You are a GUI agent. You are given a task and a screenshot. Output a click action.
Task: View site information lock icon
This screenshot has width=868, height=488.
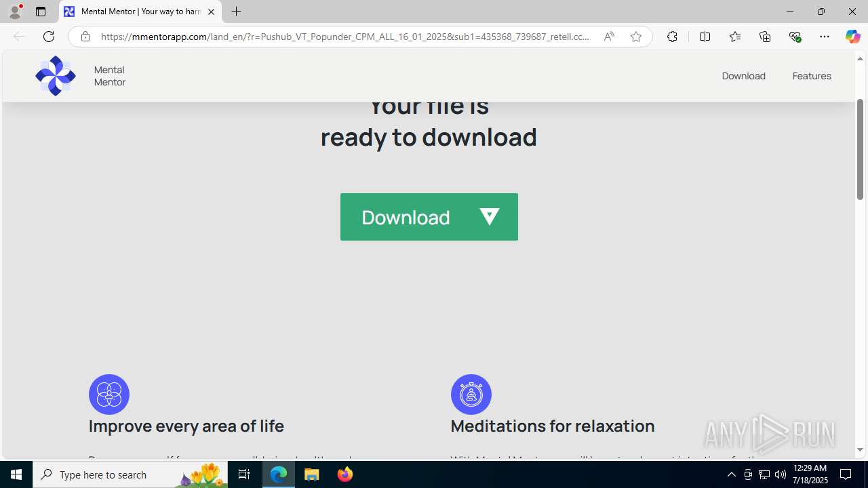(85, 37)
